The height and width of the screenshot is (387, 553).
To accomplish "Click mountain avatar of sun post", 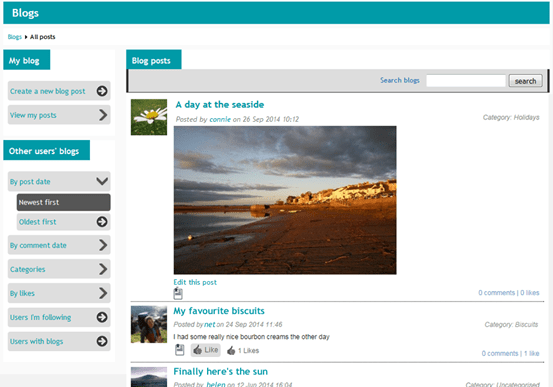I will tap(149, 377).
